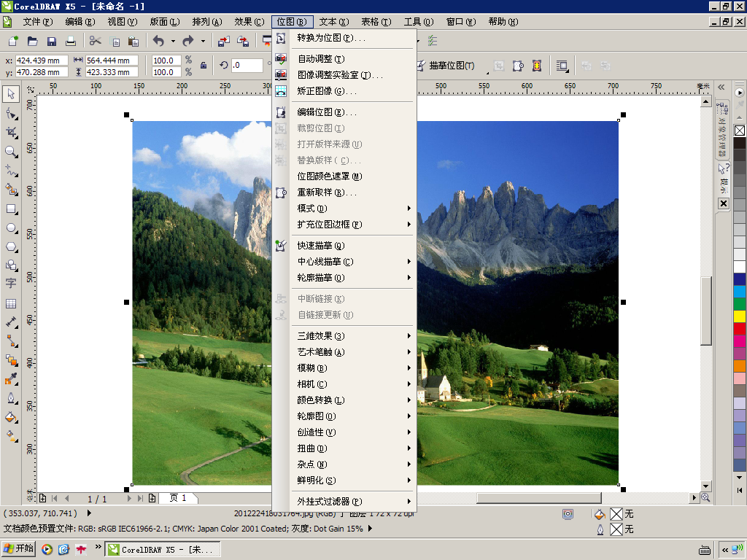Click the Export icon in the toolbar

(243, 41)
